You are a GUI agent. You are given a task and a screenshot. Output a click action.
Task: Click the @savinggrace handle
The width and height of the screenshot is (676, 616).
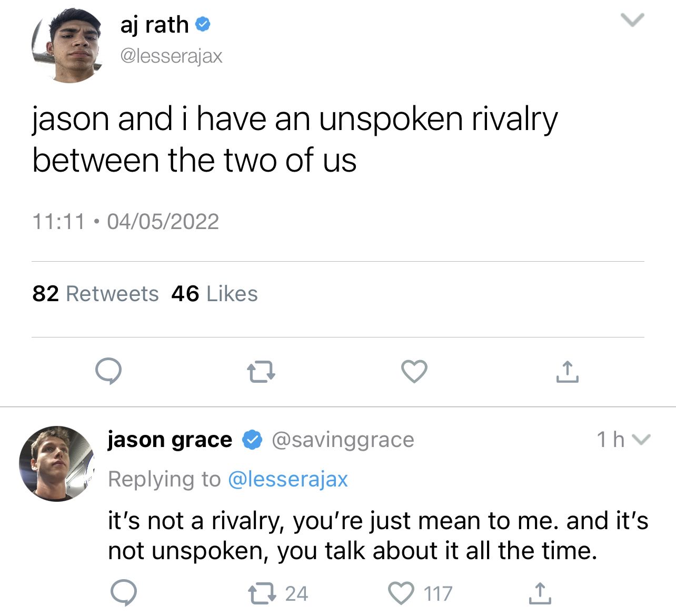pyautogui.click(x=343, y=439)
